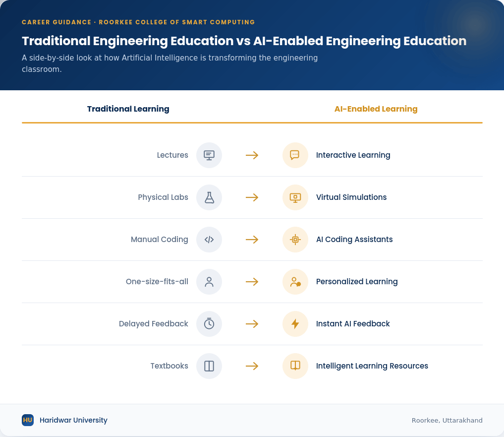Click the arrow in the One-size-fits-all row
Screen dimensions: 504x437
[x=252, y=282]
